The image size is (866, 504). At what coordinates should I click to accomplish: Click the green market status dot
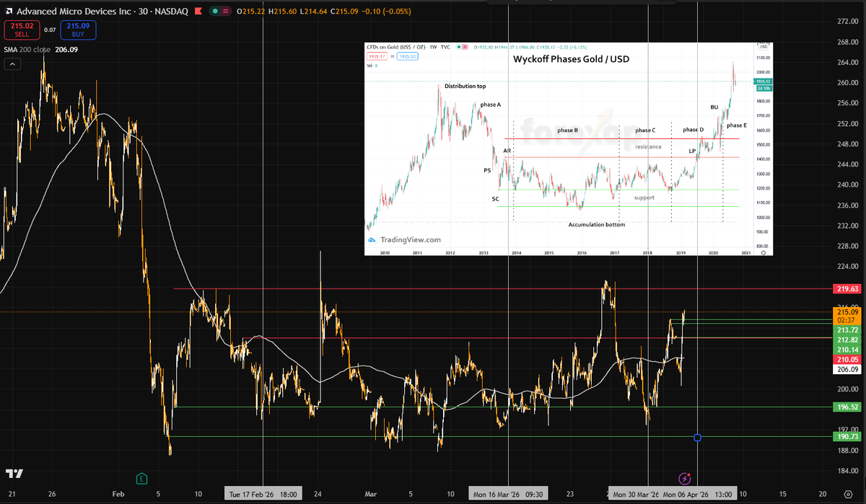click(216, 12)
